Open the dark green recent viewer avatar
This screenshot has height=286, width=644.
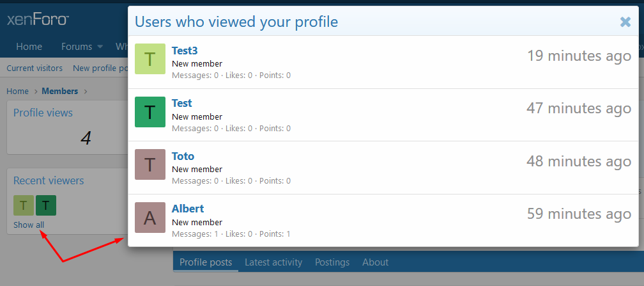click(x=46, y=205)
